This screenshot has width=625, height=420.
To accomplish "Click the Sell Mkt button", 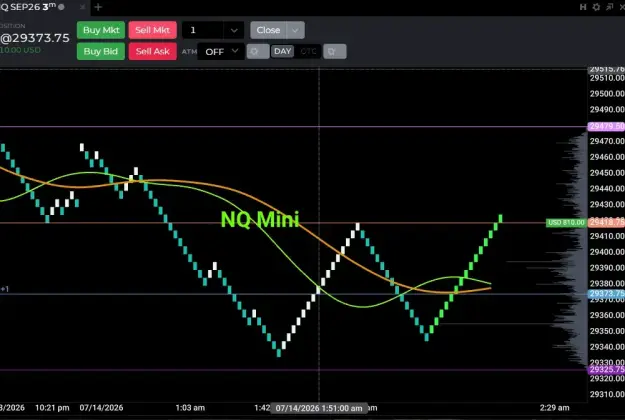I will click(152, 30).
